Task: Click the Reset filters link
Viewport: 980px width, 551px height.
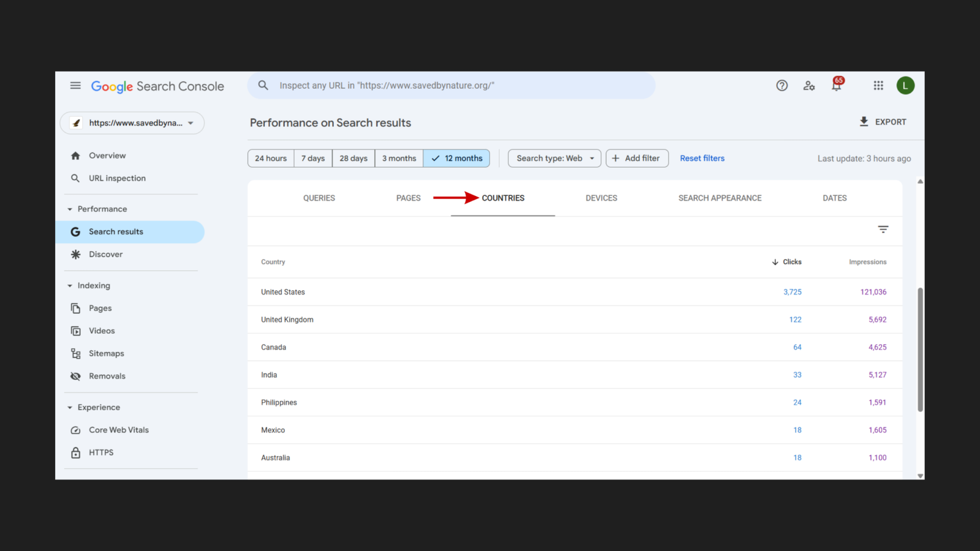Action: (702, 158)
